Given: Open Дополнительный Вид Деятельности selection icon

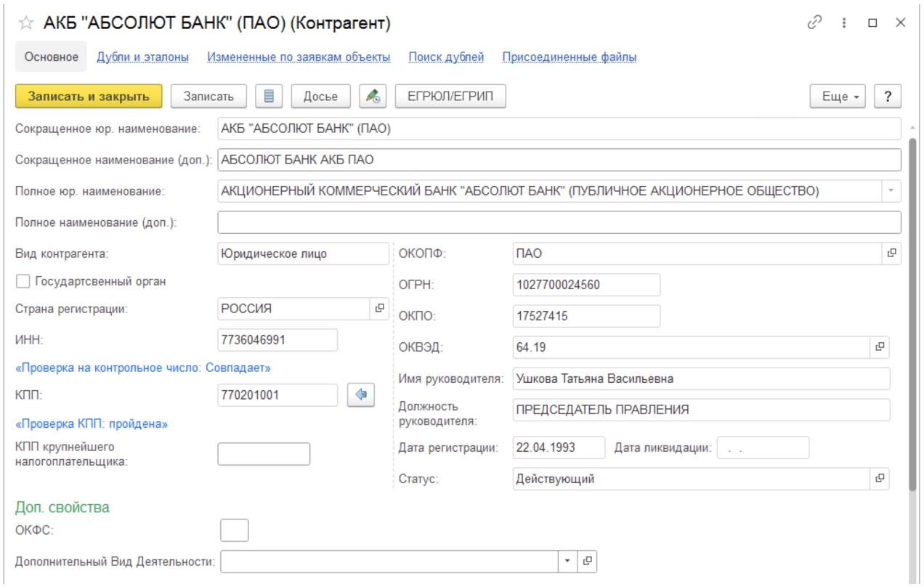Looking at the screenshot, I should (587, 561).
